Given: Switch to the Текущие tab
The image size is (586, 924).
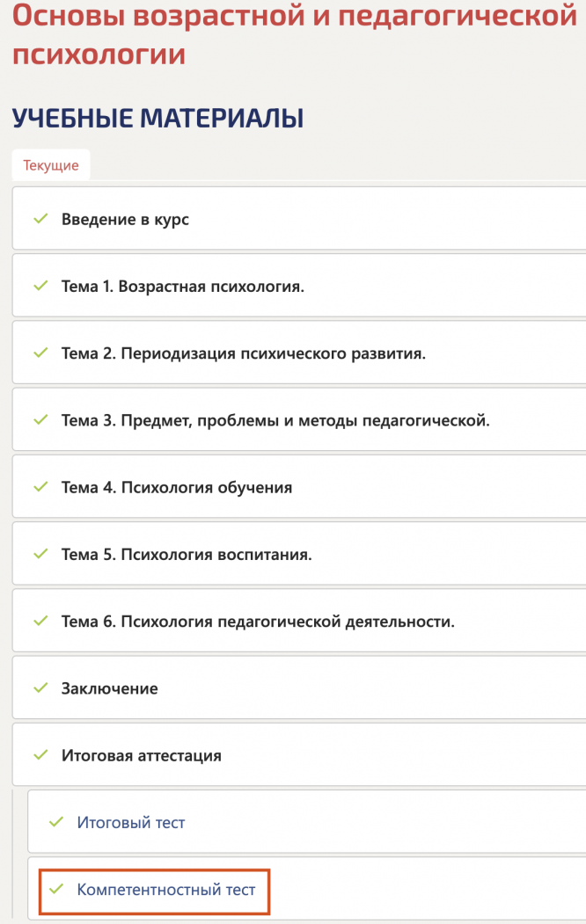Looking at the screenshot, I should [51, 165].
